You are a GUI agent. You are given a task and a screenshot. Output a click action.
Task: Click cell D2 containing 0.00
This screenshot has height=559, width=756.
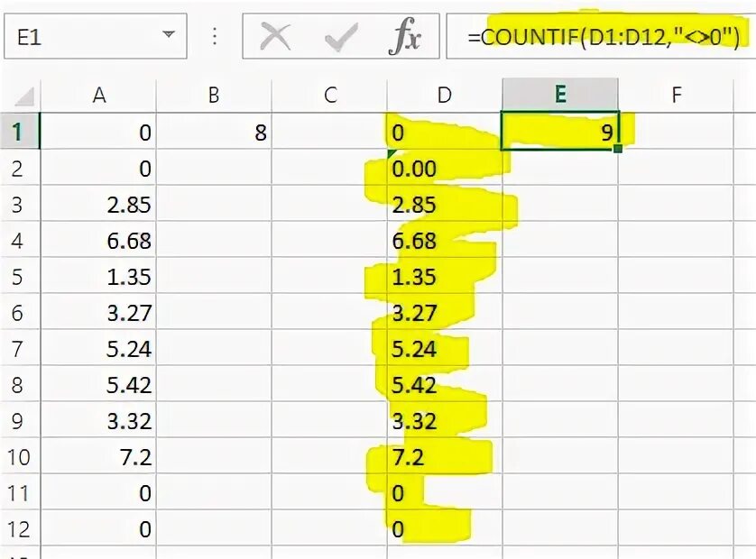pyautogui.click(x=445, y=168)
